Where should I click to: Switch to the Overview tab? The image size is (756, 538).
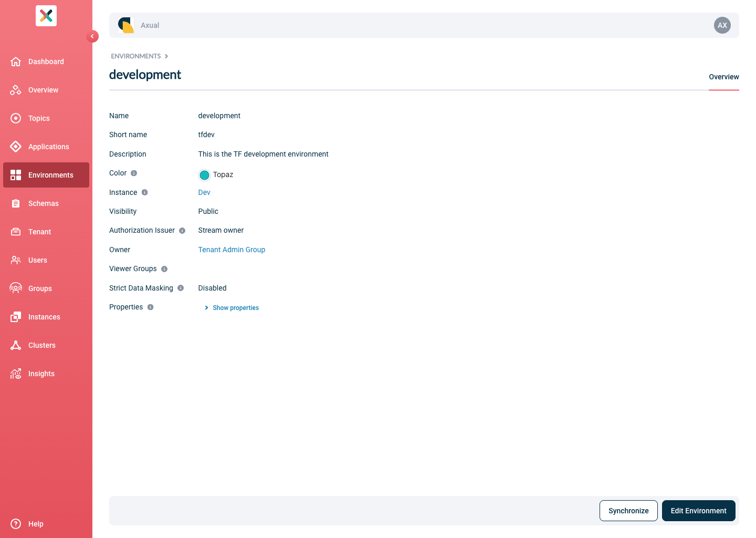[724, 77]
